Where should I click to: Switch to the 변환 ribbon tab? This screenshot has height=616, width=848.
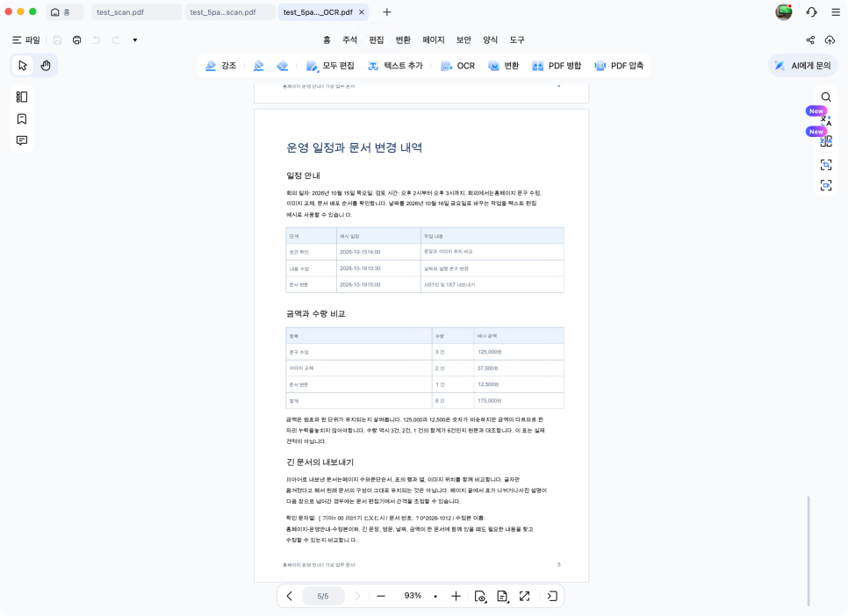coord(403,40)
